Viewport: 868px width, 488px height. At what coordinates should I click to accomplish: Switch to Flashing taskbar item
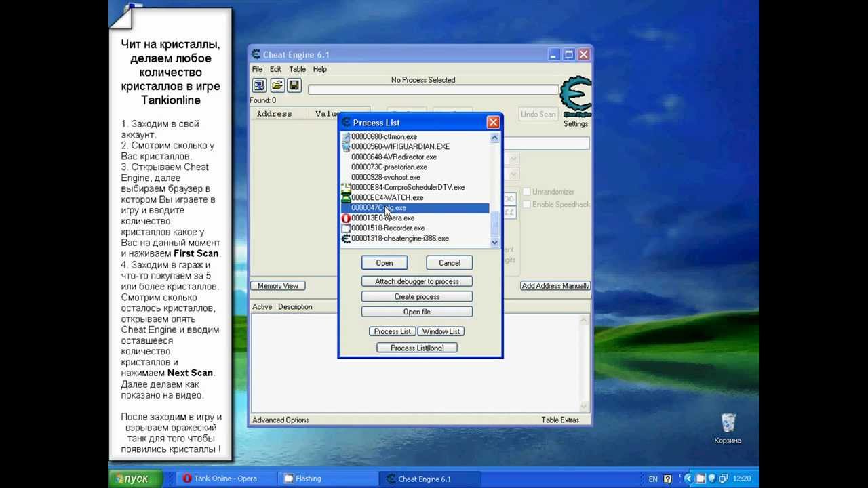coord(328,479)
